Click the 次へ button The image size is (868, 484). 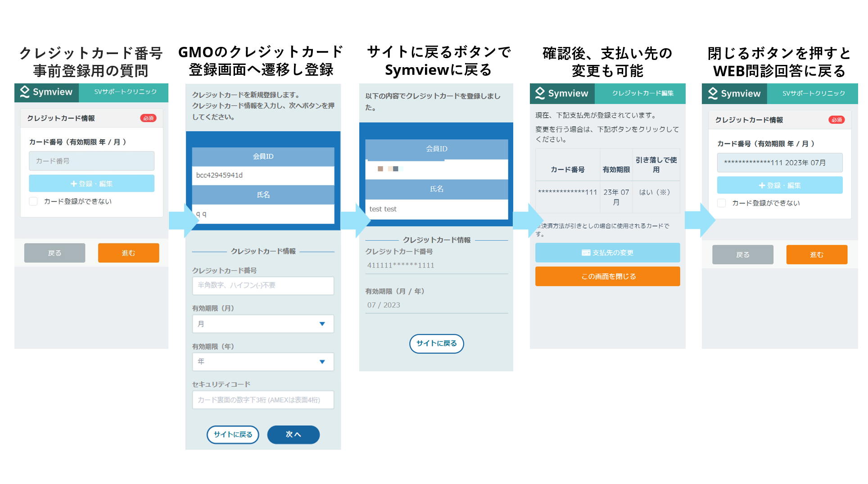point(294,435)
